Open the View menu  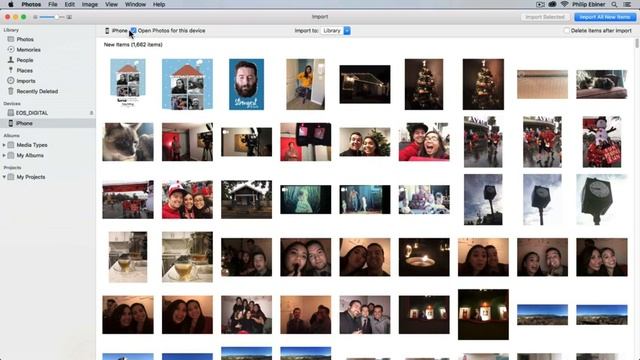(111, 4)
